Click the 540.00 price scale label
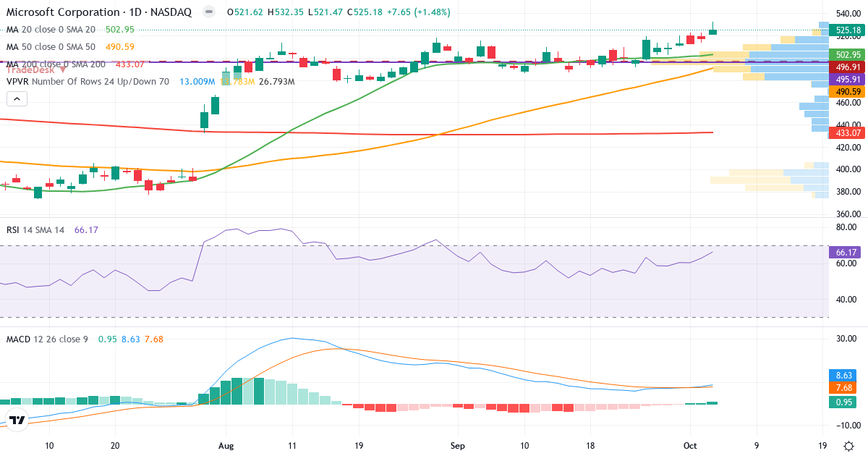This screenshot has height=456, width=868. pos(848,14)
